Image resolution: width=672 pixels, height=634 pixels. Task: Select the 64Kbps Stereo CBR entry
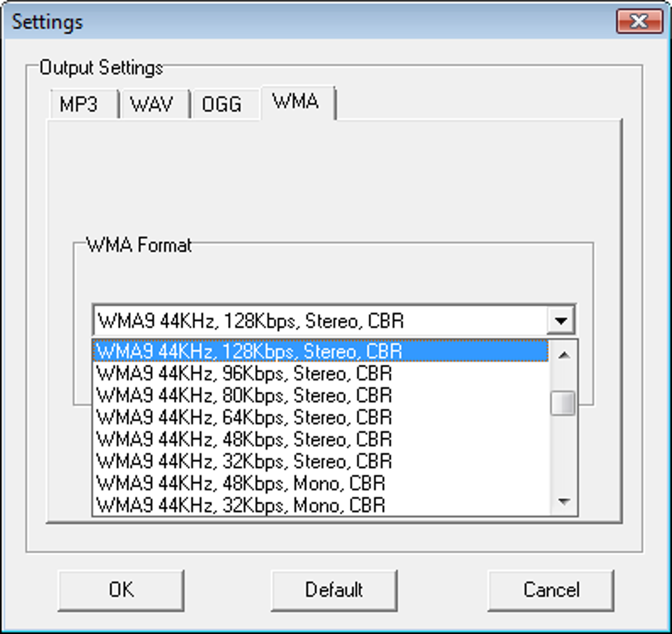click(320, 417)
